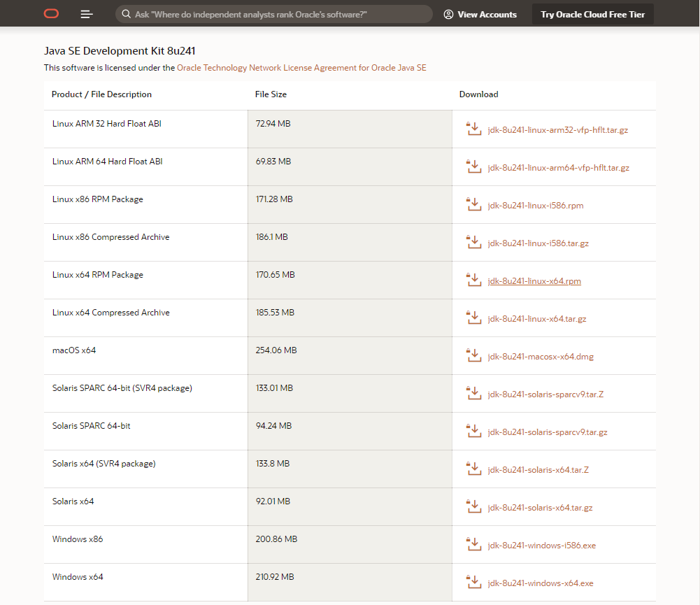Click the 186.1 MB file size
This screenshot has height=605, width=700.
271,237
